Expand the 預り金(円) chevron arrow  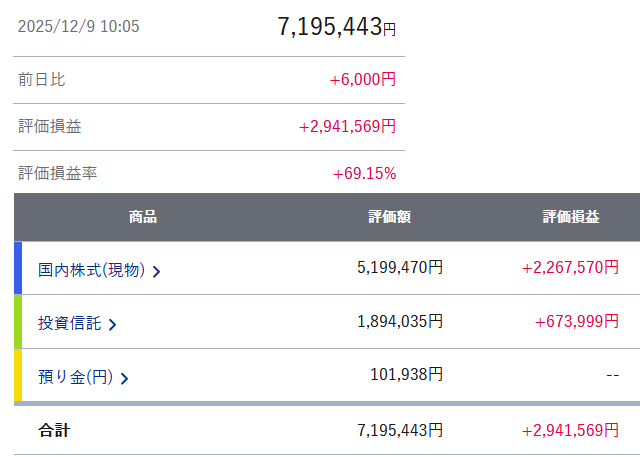pyautogui.click(x=124, y=378)
